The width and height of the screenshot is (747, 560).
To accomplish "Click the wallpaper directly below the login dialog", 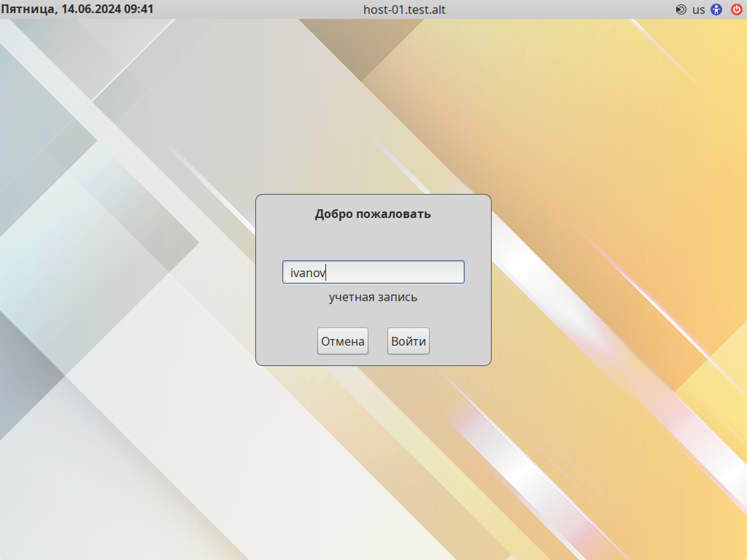I will pos(373,437).
